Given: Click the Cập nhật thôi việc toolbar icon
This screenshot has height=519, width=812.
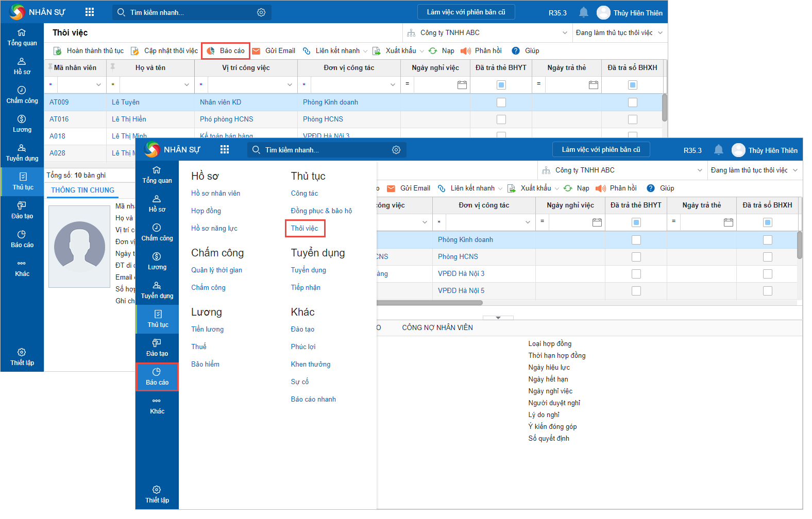Looking at the screenshot, I should coord(135,51).
